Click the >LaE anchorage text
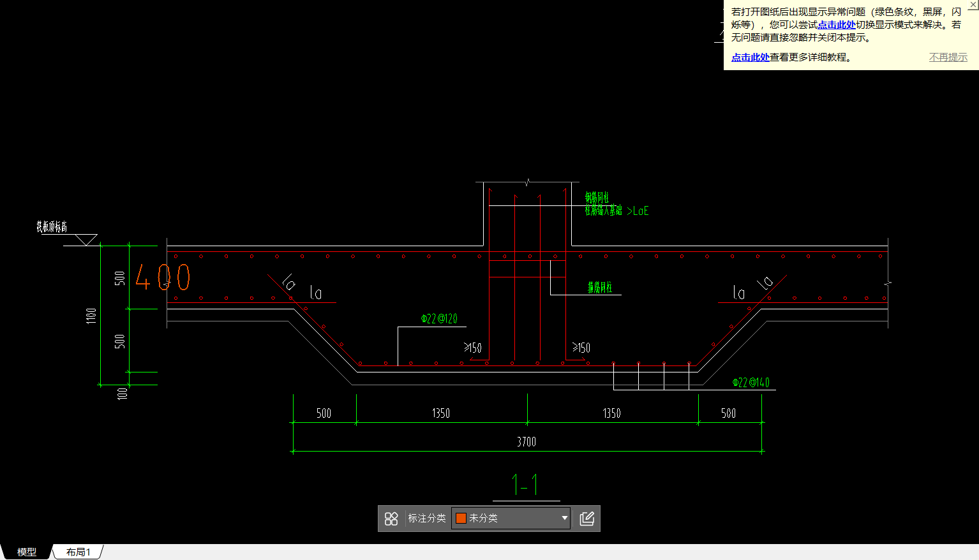 pos(638,211)
